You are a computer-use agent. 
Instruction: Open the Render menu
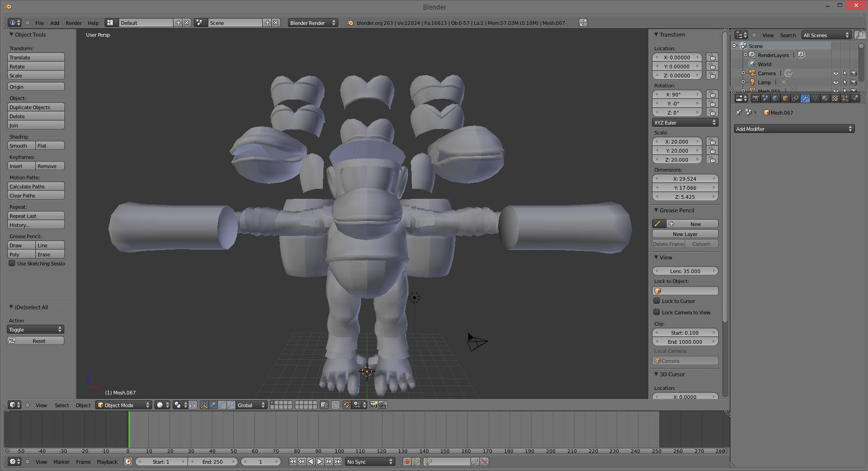(x=74, y=23)
